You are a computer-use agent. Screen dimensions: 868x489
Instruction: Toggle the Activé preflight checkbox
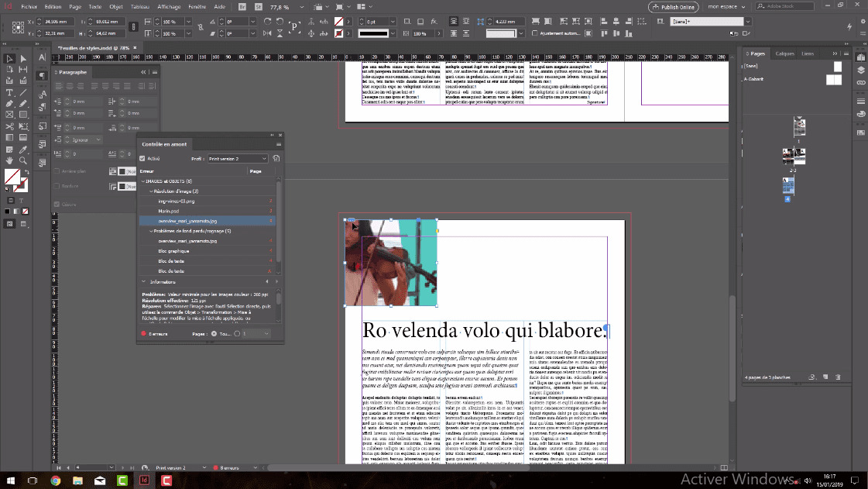[142, 158]
